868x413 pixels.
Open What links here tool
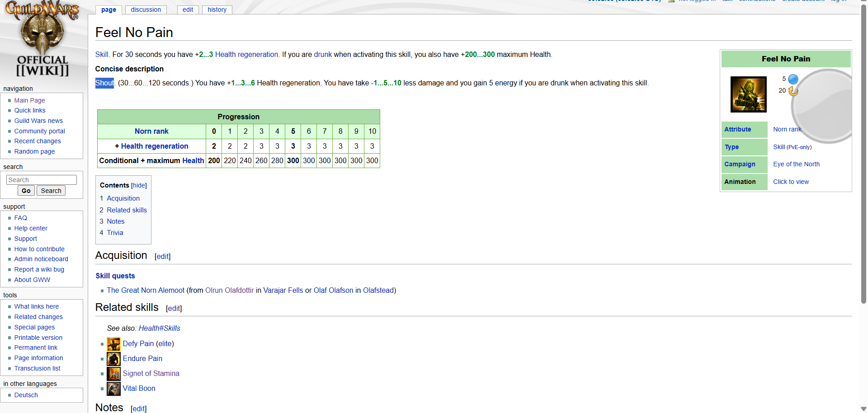click(36, 306)
